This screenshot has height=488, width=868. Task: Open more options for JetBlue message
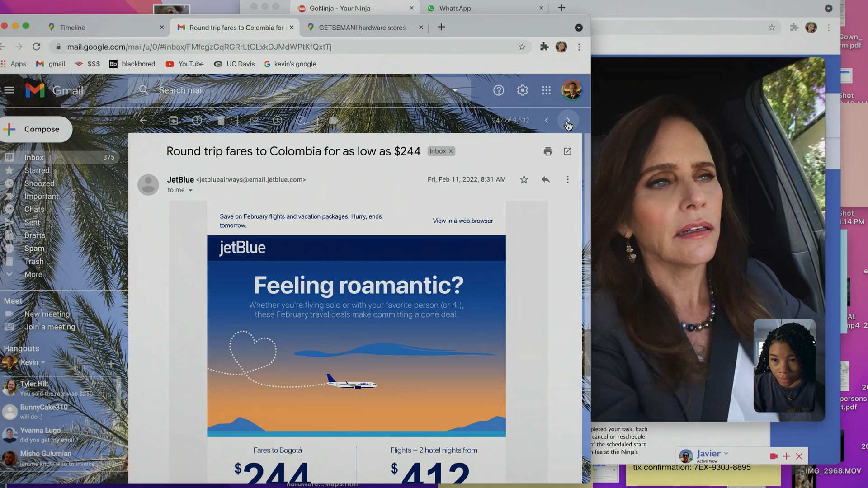(568, 180)
